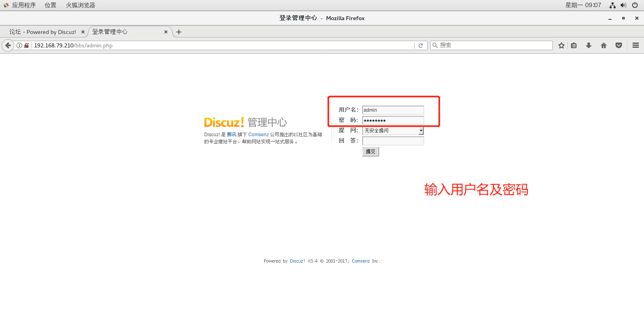This screenshot has width=644, height=319.
Task: Go back with the browser back arrow
Action: pyautogui.click(x=8, y=45)
